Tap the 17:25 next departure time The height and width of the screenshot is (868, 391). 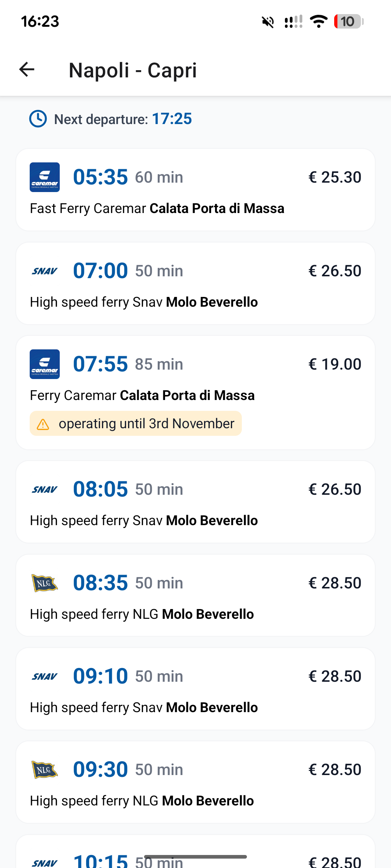(x=172, y=119)
